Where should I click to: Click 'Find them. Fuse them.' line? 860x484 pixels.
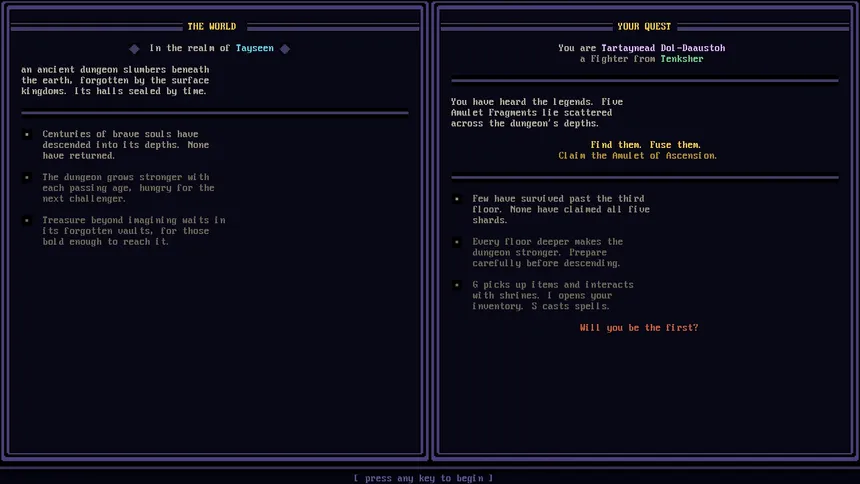[646, 145]
